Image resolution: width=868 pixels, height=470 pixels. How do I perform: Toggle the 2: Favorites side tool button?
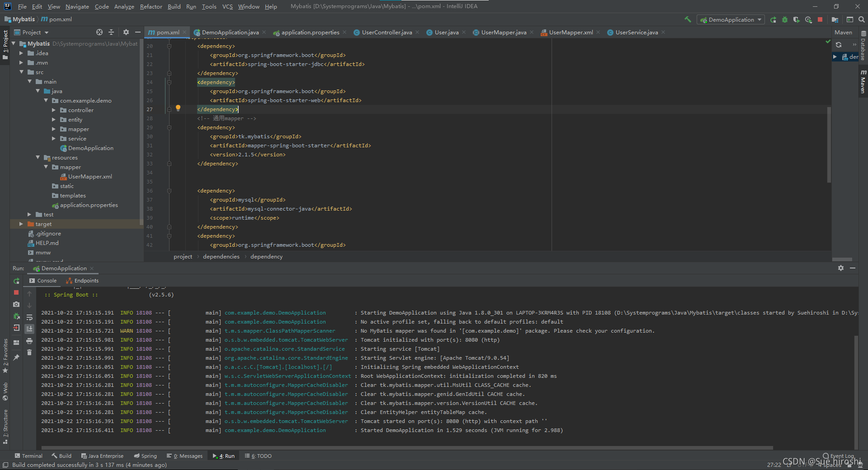pos(5,356)
